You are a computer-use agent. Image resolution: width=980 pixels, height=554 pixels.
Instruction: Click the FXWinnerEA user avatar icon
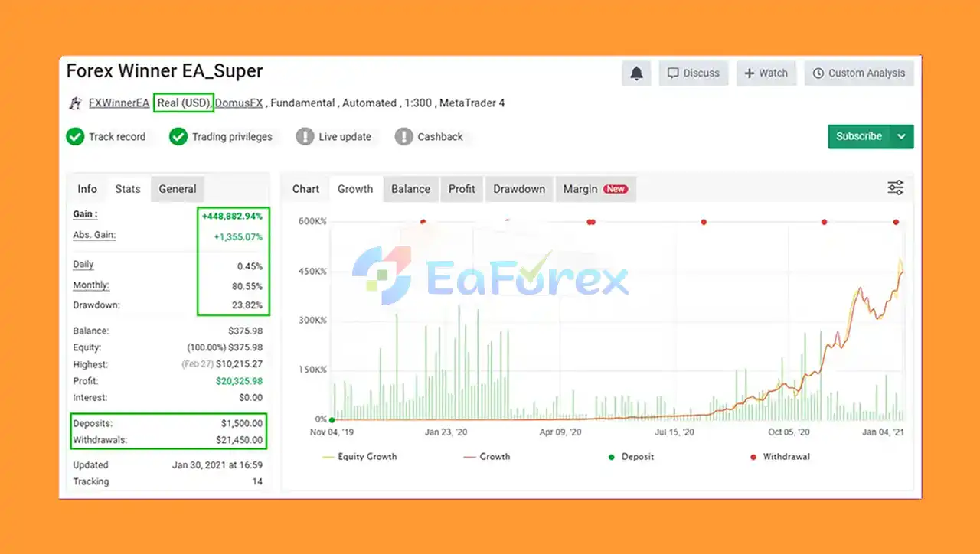[x=75, y=103]
